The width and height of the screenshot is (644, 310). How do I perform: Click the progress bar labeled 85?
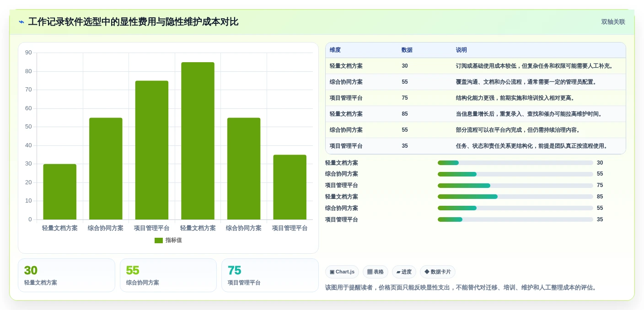click(515, 197)
